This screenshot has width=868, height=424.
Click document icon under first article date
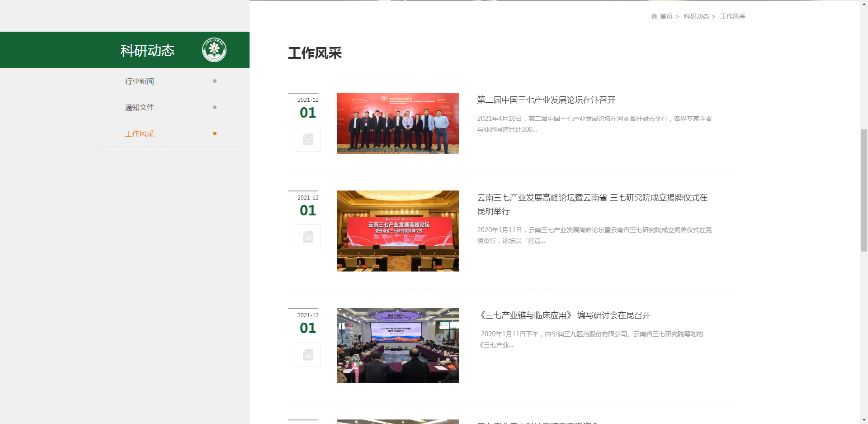click(308, 139)
